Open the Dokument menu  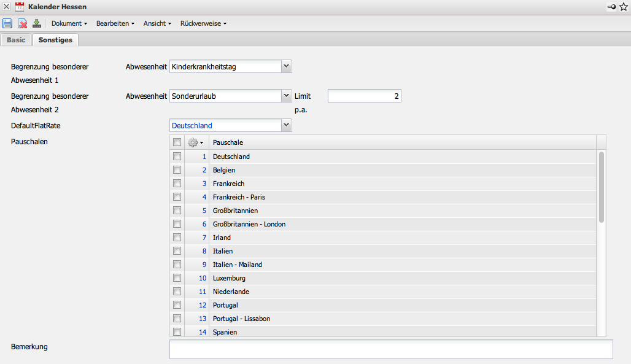(x=69, y=23)
